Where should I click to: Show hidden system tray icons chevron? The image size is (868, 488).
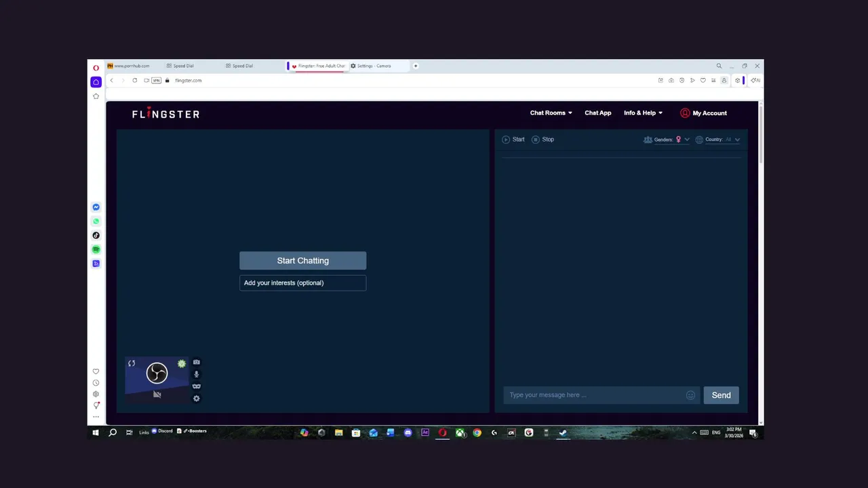pos(694,432)
